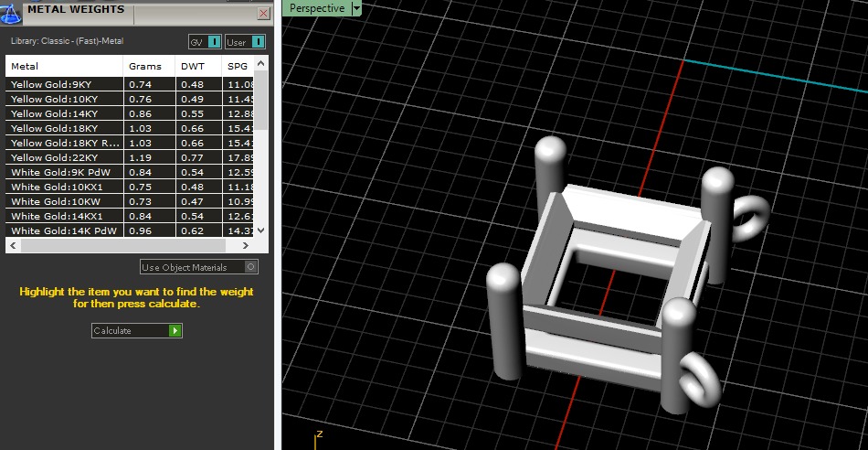Enable the Use Object Materials option
The height and width of the screenshot is (450, 868).
coord(199,267)
